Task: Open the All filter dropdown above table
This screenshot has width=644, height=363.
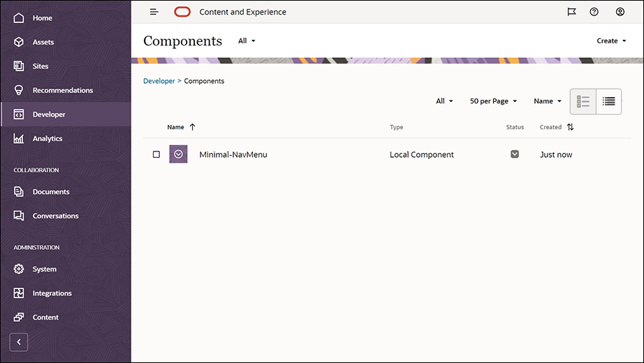Action: pyautogui.click(x=444, y=101)
